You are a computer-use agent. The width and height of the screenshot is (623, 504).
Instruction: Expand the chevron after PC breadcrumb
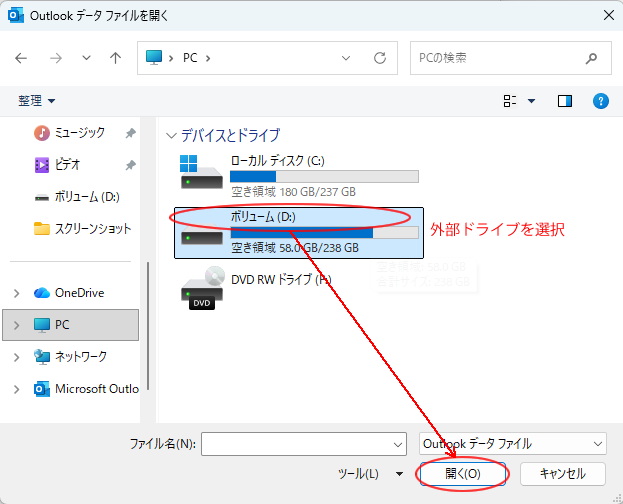coord(208,58)
